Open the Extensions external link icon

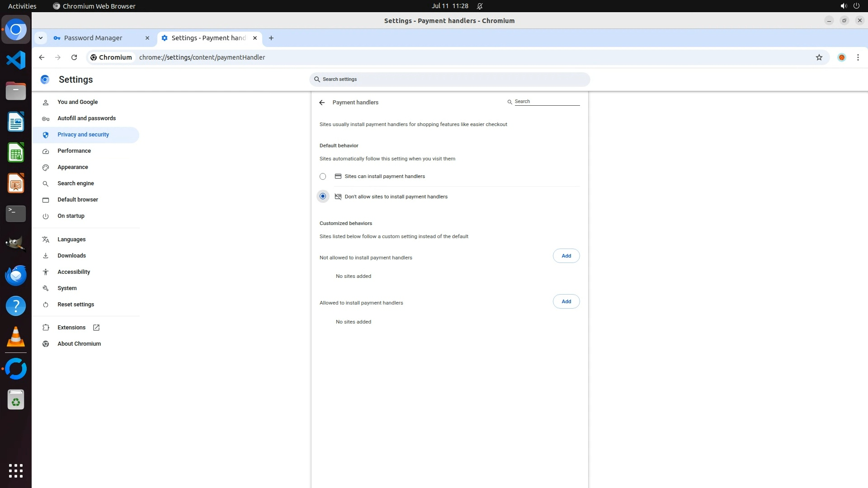[96, 328]
